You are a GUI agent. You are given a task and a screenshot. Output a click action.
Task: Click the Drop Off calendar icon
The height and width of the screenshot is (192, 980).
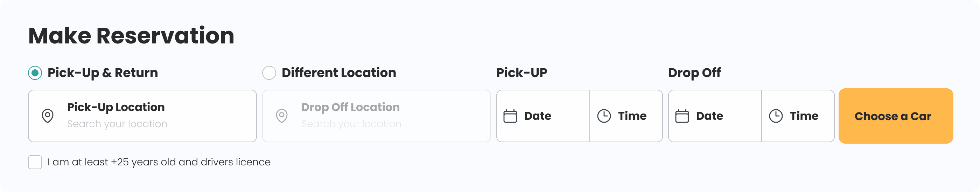pos(682,116)
